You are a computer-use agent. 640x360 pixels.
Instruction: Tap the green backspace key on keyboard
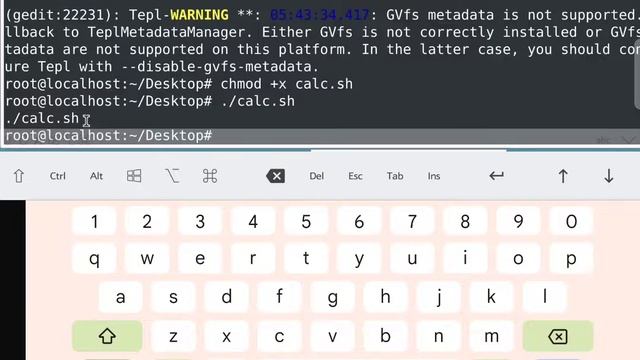tap(558, 336)
